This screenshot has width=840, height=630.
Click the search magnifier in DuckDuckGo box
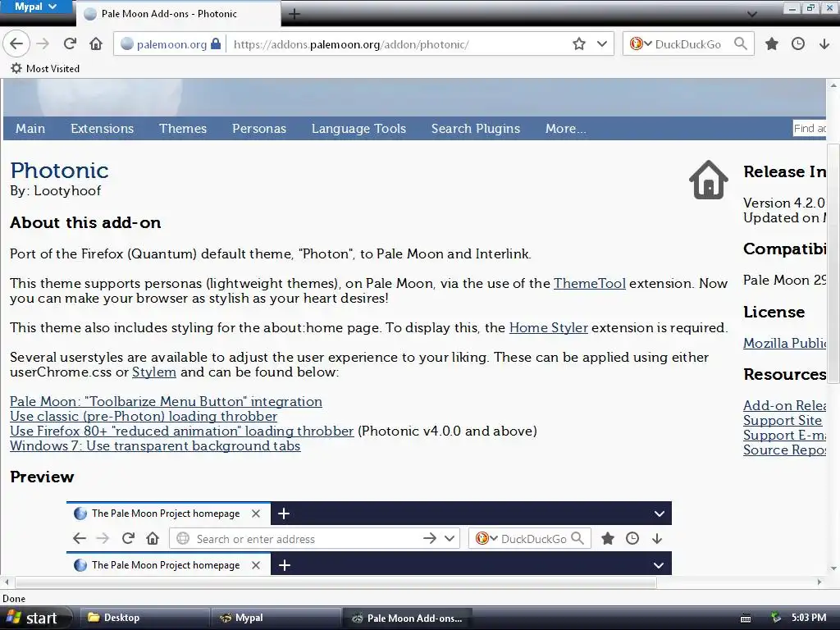pyautogui.click(x=741, y=44)
